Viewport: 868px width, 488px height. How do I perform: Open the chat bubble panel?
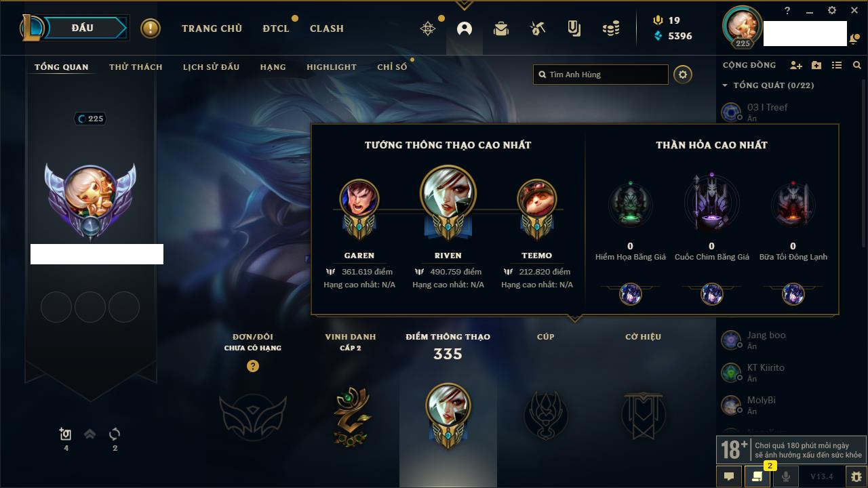729,476
